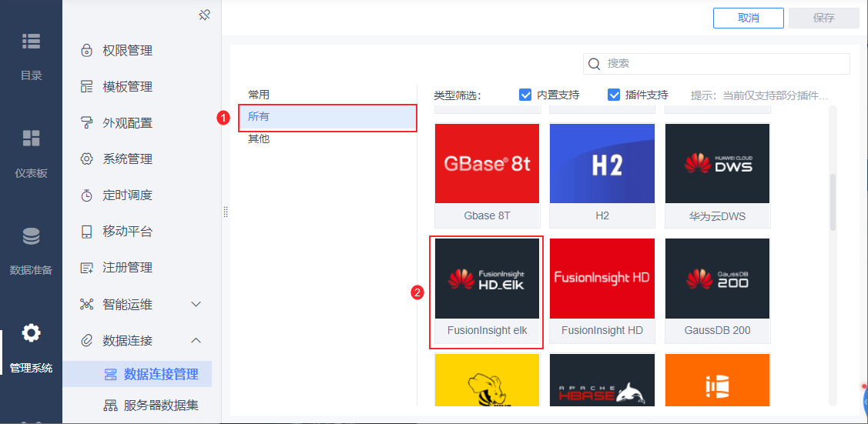This screenshot has width=868, height=424.
Task: Click the 提示 plugin hint text
Action: 759,95
